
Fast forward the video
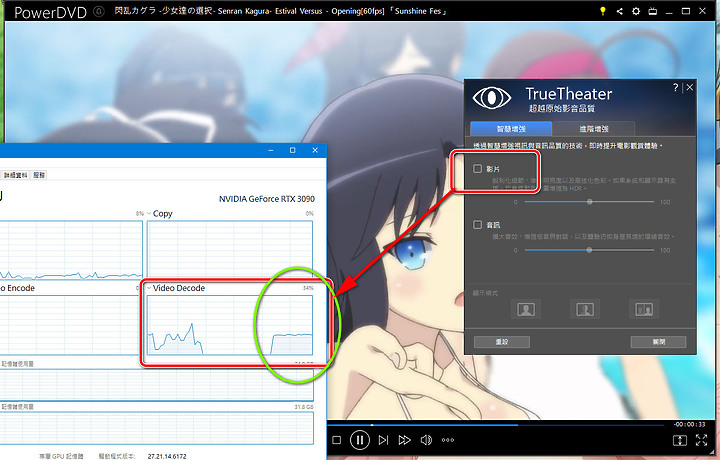coord(405,440)
